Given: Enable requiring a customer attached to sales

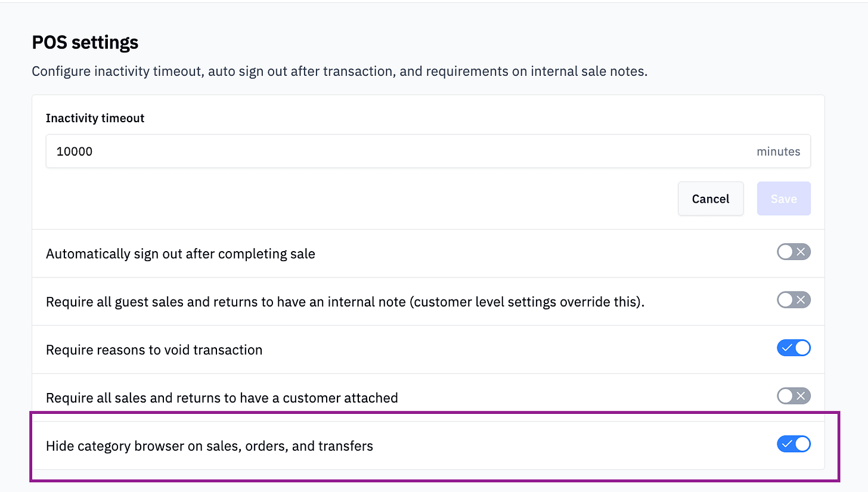Looking at the screenshot, I should [793, 396].
